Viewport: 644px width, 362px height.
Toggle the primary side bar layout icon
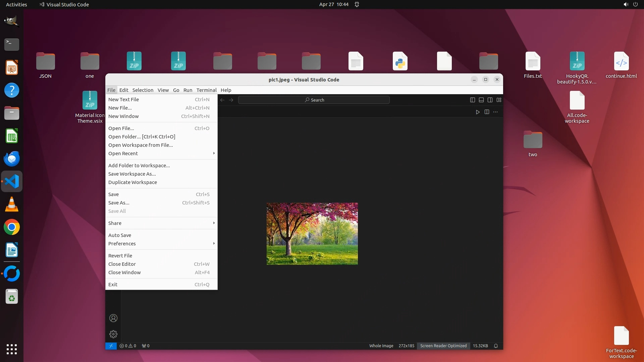tap(472, 100)
